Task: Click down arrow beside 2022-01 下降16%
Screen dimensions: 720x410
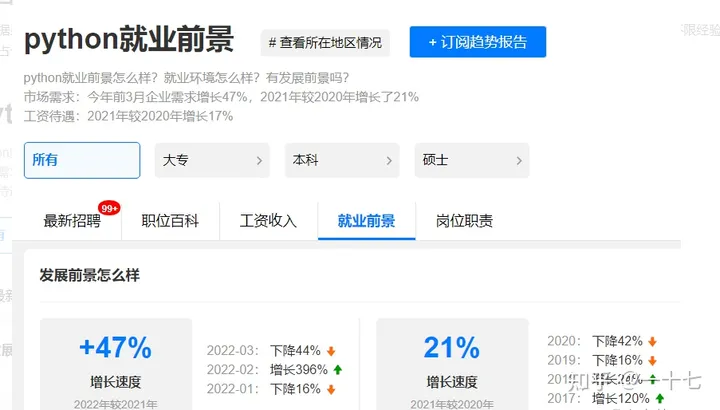Action: click(x=331, y=389)
